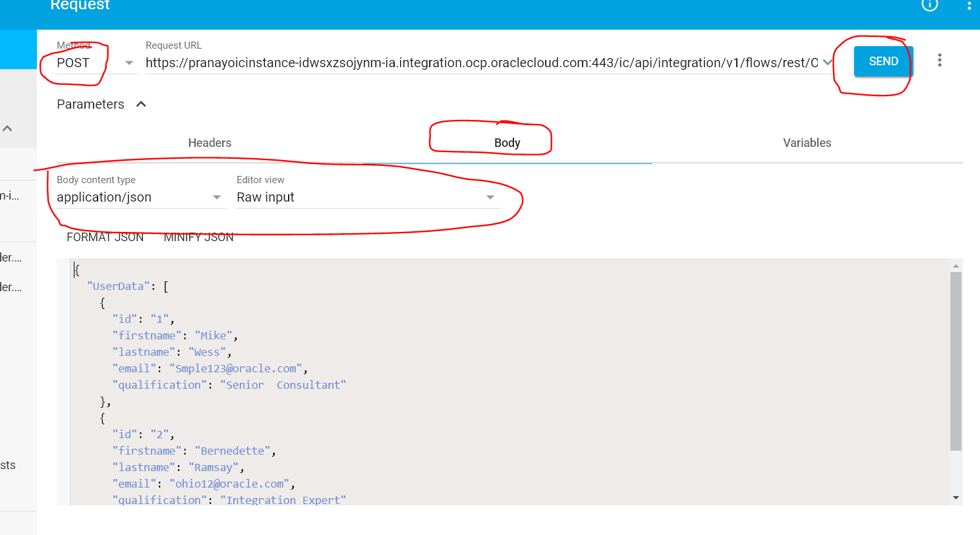The width and height of the screenshot is (980, 535).
Task: Click FORMAT JSON to reformat the payload
Action: coord(105,237)
